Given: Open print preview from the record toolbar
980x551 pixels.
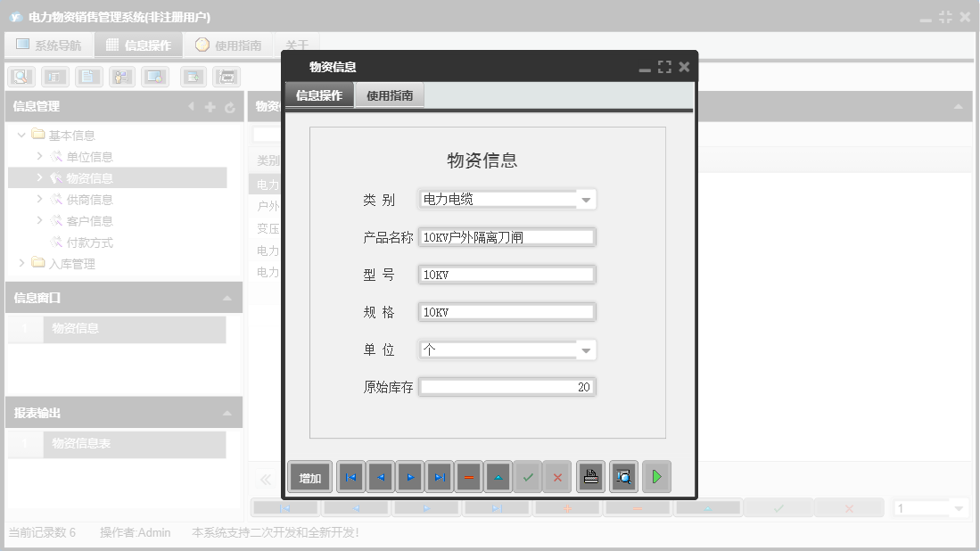Looking at the screenshot, I should point(623,477).
